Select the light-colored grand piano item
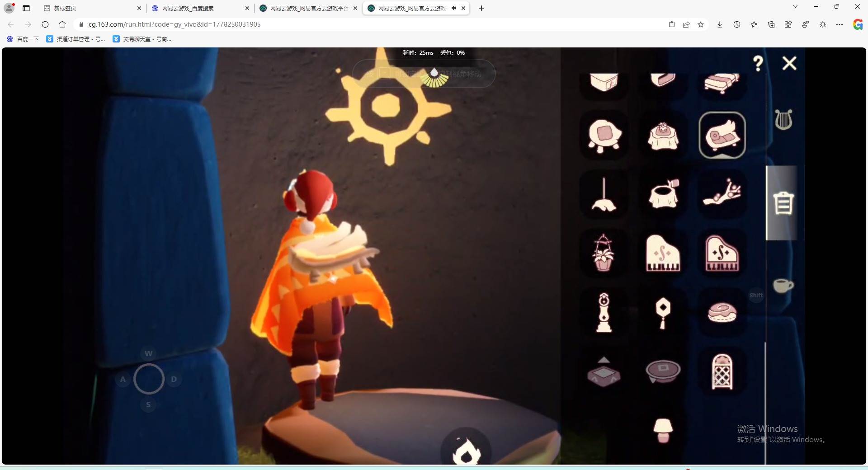The width and height of the screenshot is (868, 470). tap(663, 253)
